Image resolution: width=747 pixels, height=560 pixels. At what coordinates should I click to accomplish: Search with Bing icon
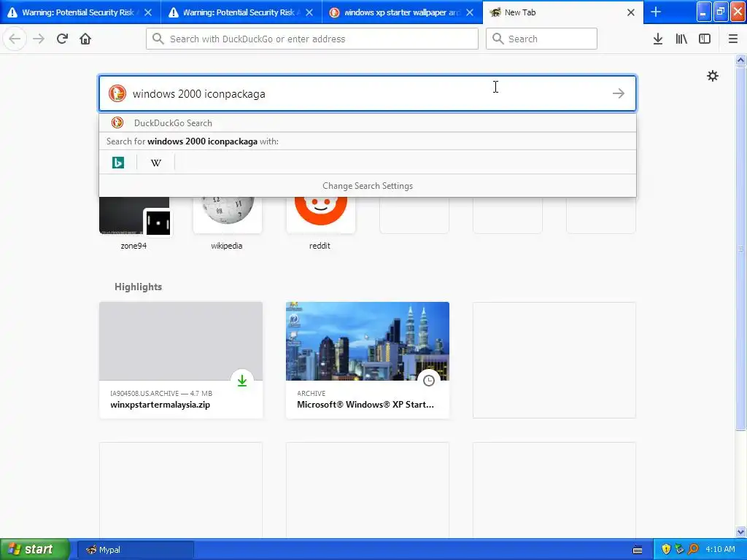[x=117, y=163]
